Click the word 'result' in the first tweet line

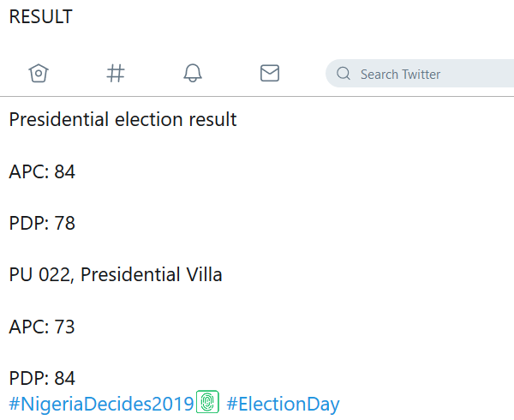212,120
